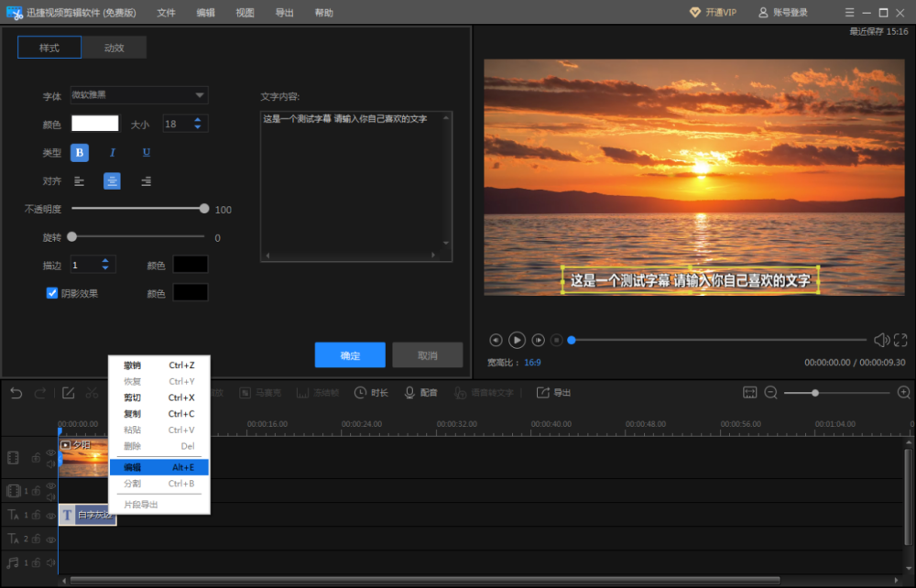Switch to the 动效 tab
Image resolution: width=916 pixels, height=588 pixels.
pos(114,48)
